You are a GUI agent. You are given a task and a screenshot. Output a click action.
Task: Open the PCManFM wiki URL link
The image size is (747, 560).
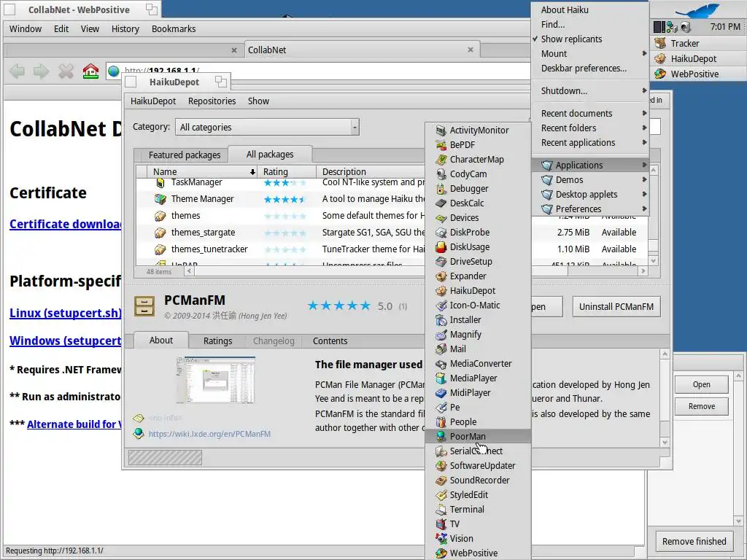(209, 435)
